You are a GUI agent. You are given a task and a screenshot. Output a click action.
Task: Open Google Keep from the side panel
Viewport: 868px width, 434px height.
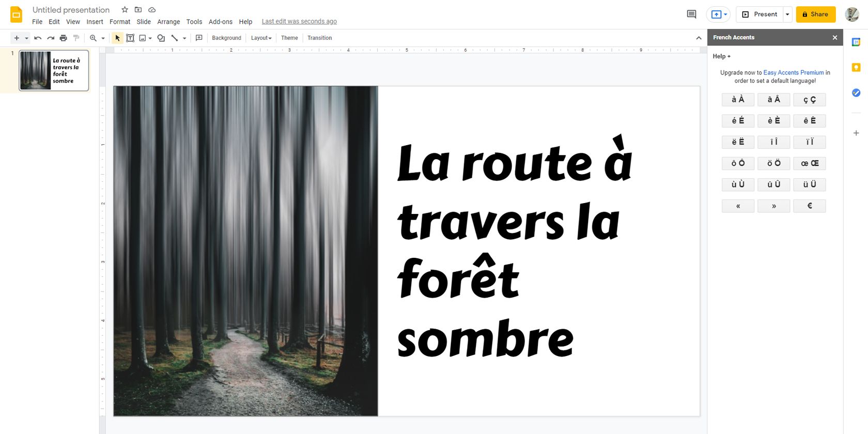click(x=856, y=68)
